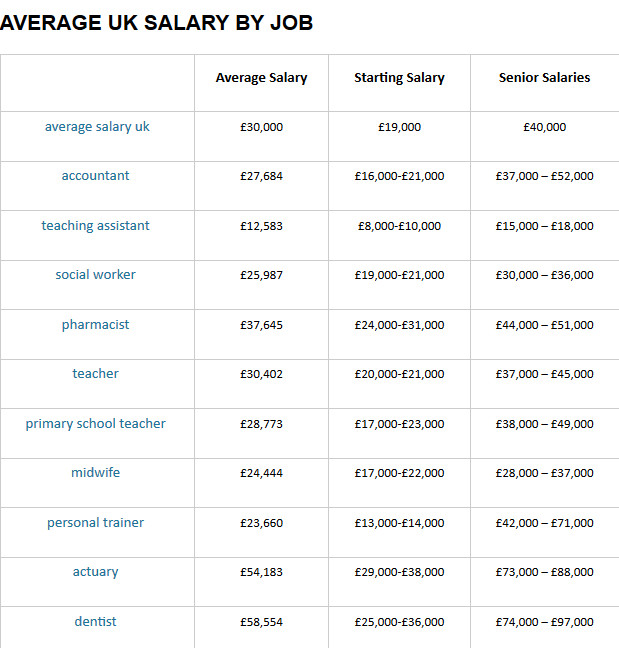This screenshot has height=648, width=619.
Task: Select the actuary average salary £54,183 cell
Action: pos(262,582)
